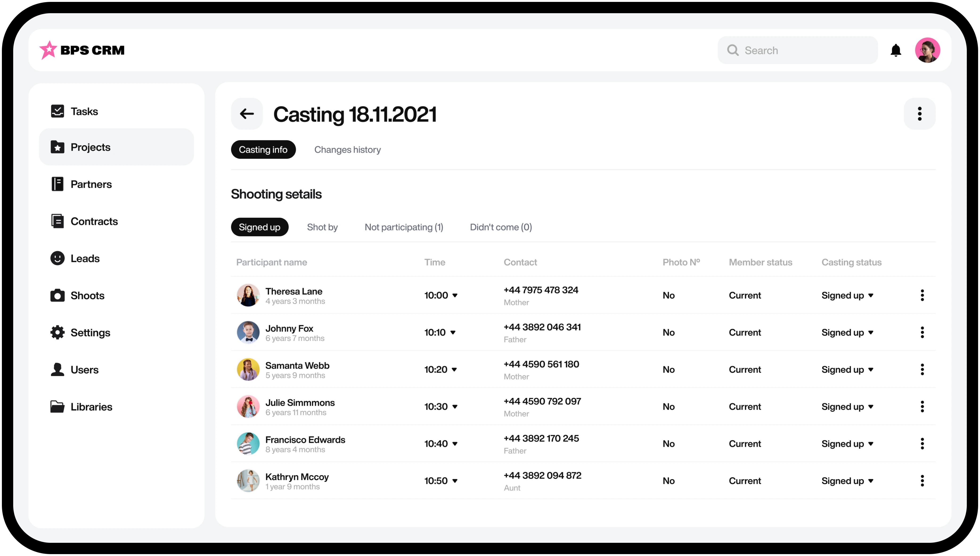This screenshot has height=556, width=980.
Task: Open row options for Johnny Fox
Action: point(922,332)
